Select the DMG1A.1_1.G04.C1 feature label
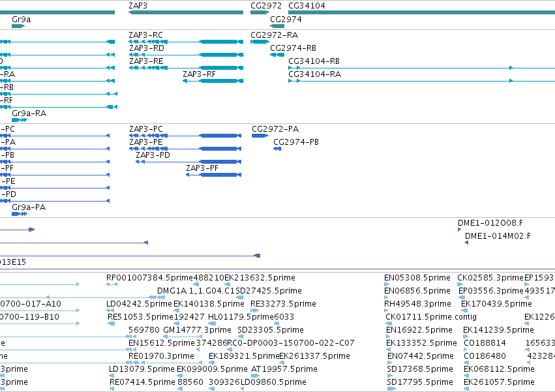This screenshot has width=555, height=392. tap(196, 291)
